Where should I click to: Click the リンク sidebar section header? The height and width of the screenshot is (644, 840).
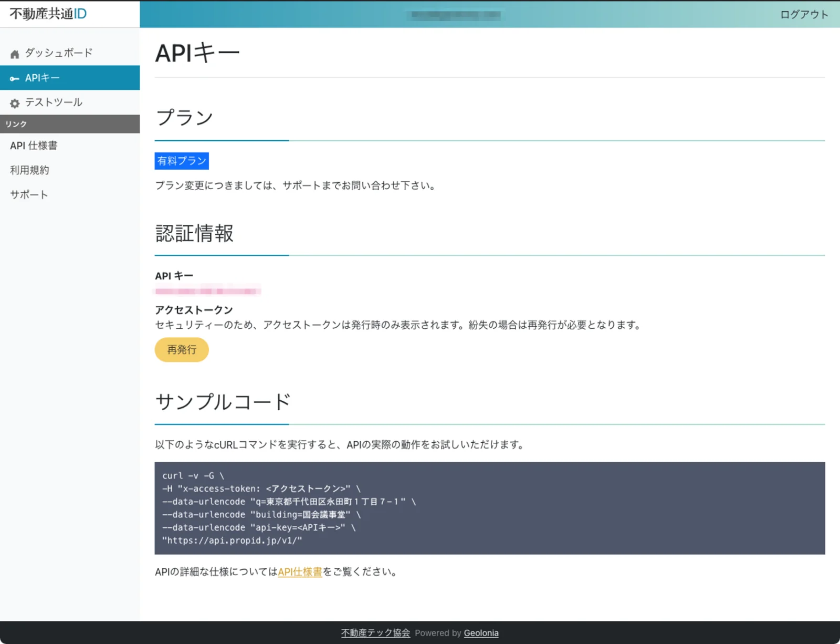(x=70, y=124)
